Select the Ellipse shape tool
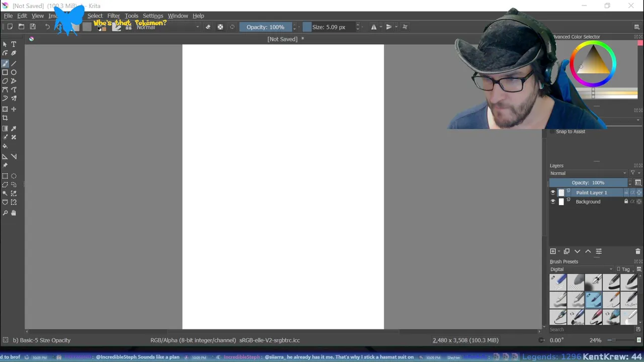Image resolution: width=644 pixels, height=362 pixels. coord(14,72)
